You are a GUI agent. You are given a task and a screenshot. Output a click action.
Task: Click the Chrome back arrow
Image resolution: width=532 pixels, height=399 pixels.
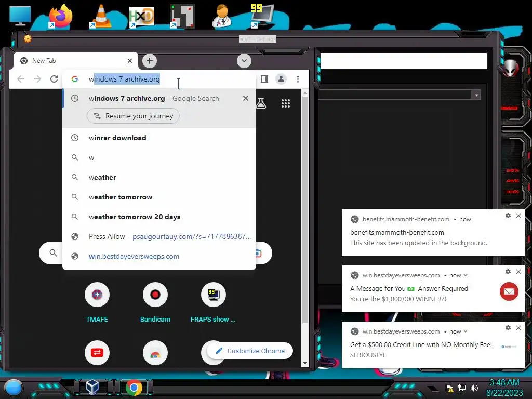(21, 79)
